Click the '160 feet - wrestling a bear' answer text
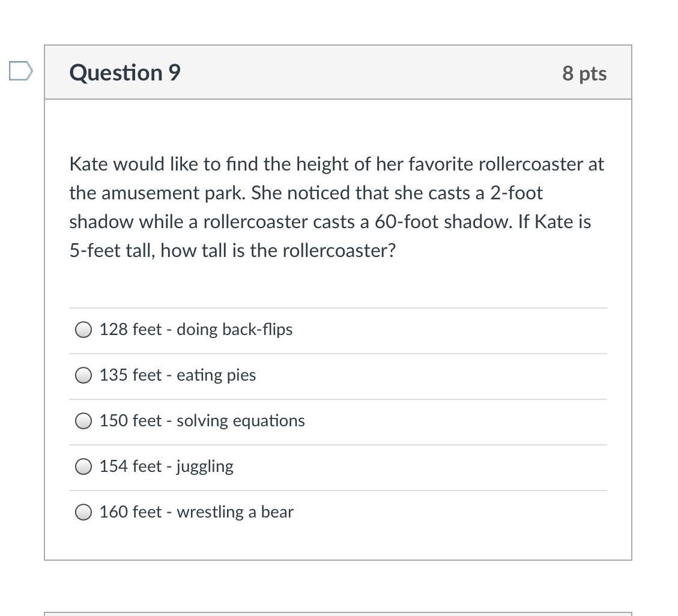The height and width of the screenshot is (616, 678). pyautogui.click(x=196, y=512)
